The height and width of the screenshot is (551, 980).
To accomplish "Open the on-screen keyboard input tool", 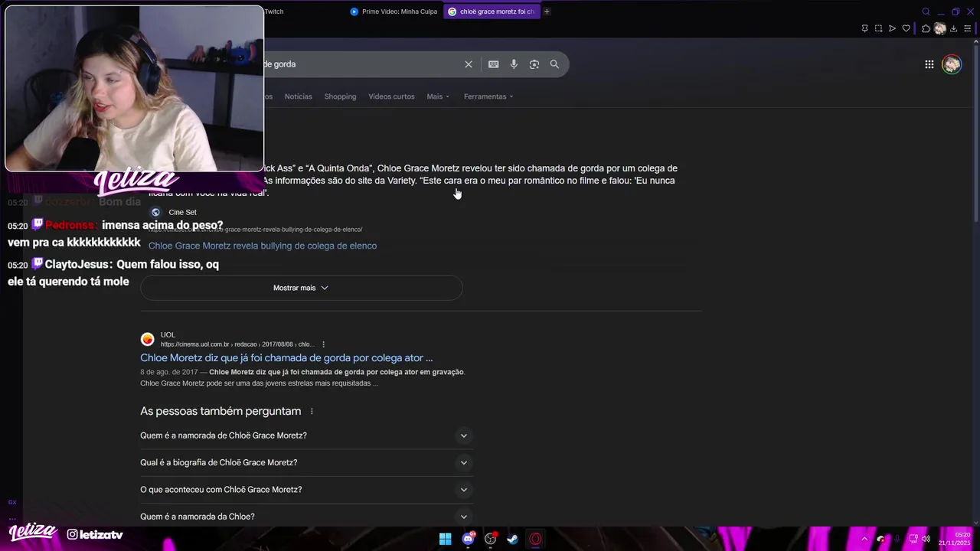I will pos(494,64).
